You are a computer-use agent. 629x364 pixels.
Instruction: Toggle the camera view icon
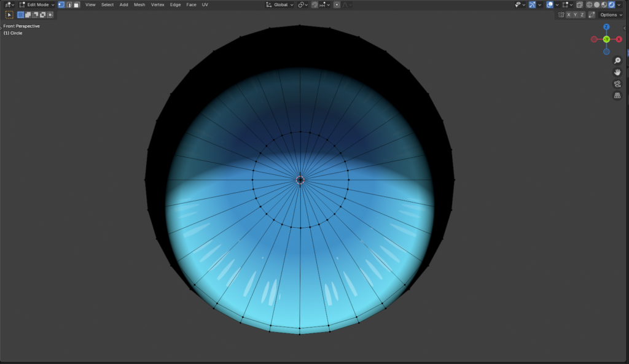pyautogui.click(x=617, y=83)
